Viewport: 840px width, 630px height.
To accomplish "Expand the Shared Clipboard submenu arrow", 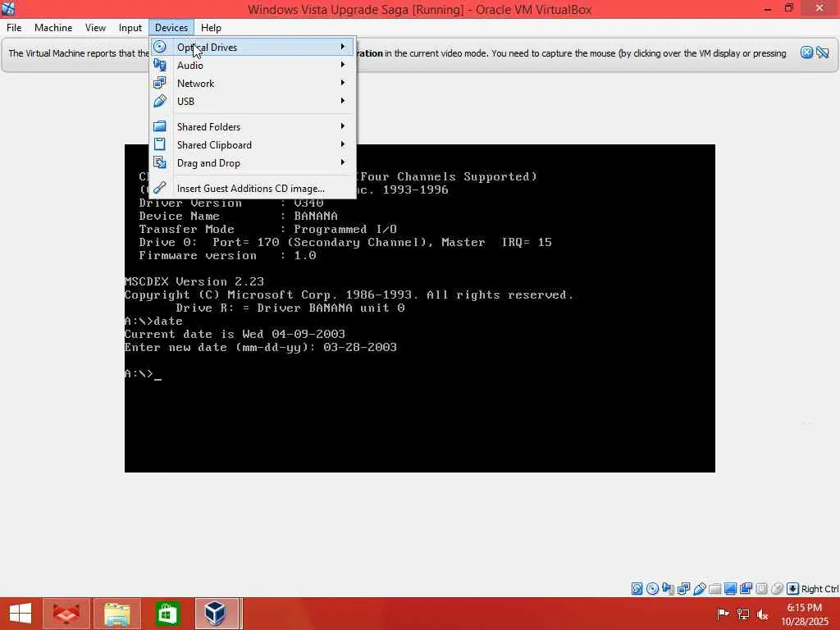I will point(343,144).
